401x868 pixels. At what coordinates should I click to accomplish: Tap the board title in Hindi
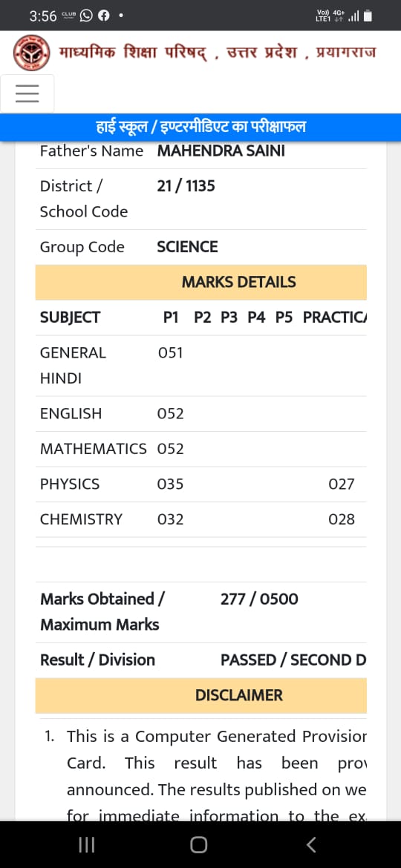217,53
